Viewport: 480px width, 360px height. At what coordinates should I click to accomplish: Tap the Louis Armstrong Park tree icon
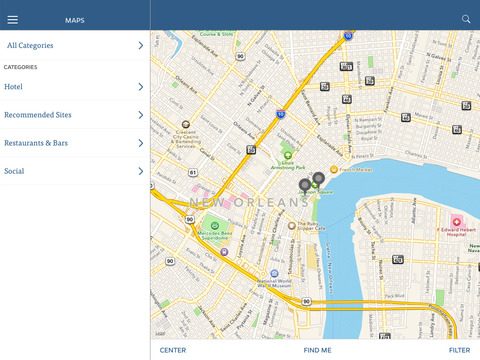(x=288, y=155)
